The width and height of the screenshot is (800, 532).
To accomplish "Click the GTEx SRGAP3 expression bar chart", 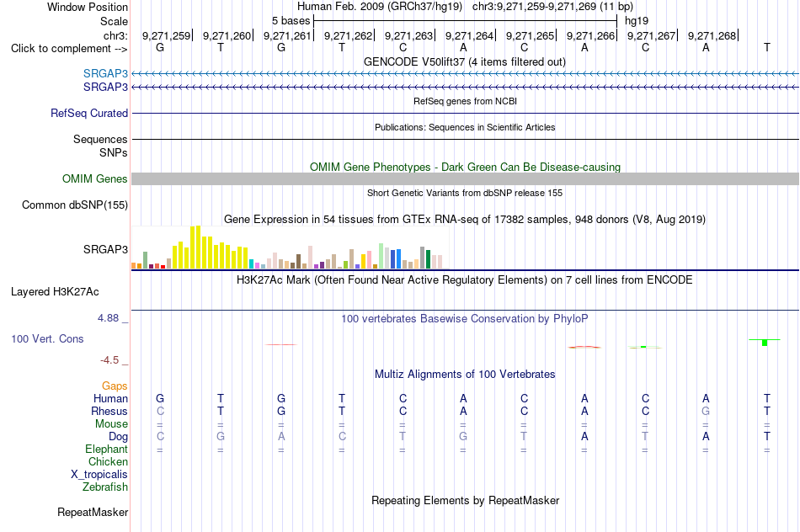I will tap(290, 247).
